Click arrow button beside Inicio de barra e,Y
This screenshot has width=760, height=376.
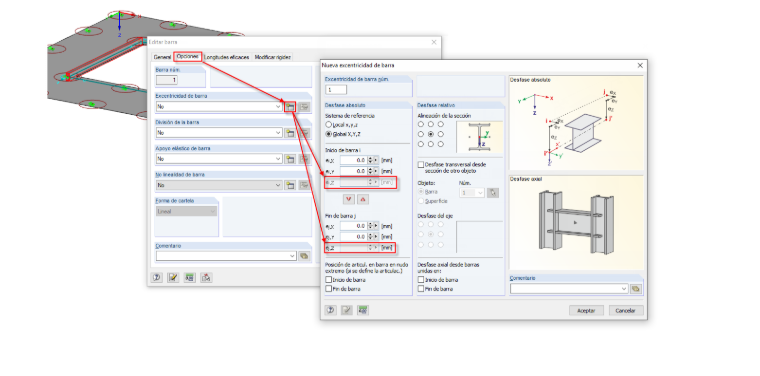click(376, 171)
